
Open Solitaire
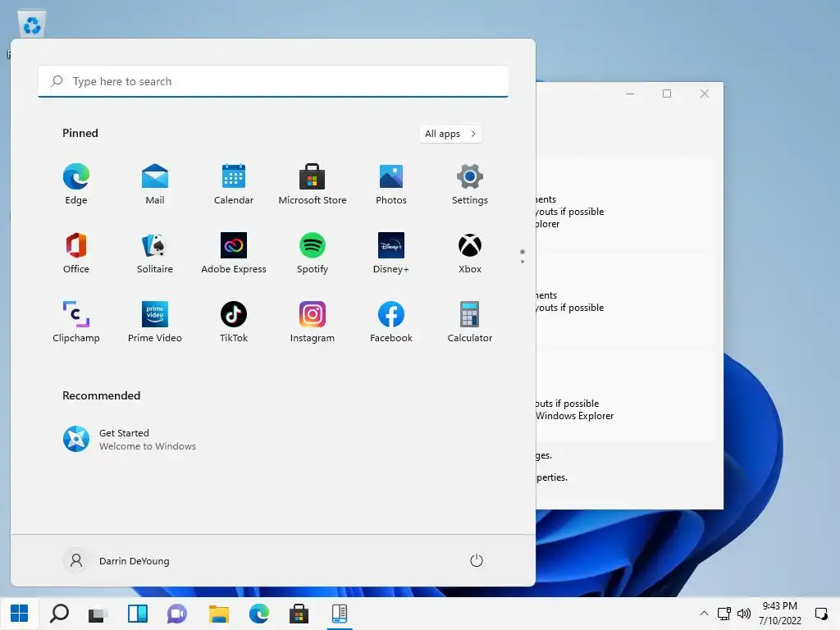click(x=155, y=253)
